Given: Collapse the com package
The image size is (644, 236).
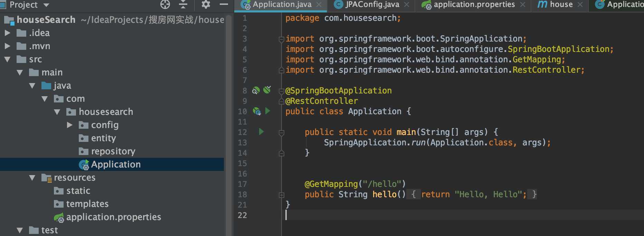Looking at the screenshot, I should click(45, 99).
